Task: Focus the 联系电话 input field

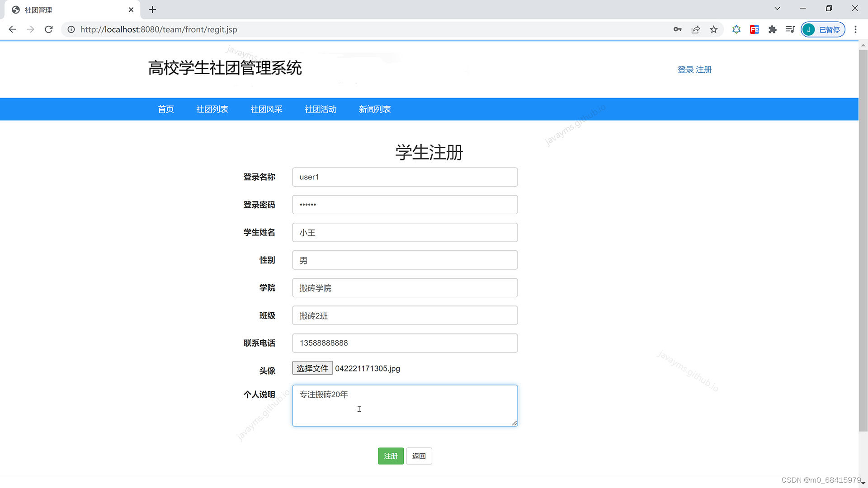Action: 405,343
